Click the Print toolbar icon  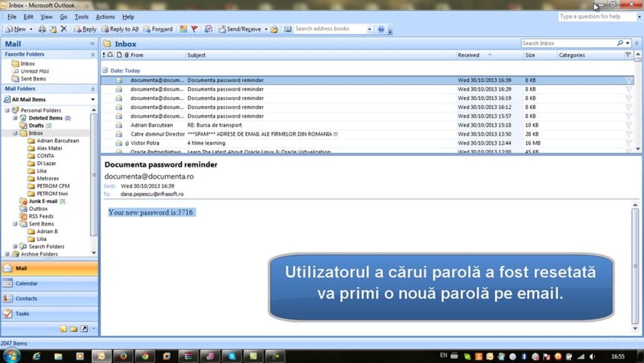42,29
